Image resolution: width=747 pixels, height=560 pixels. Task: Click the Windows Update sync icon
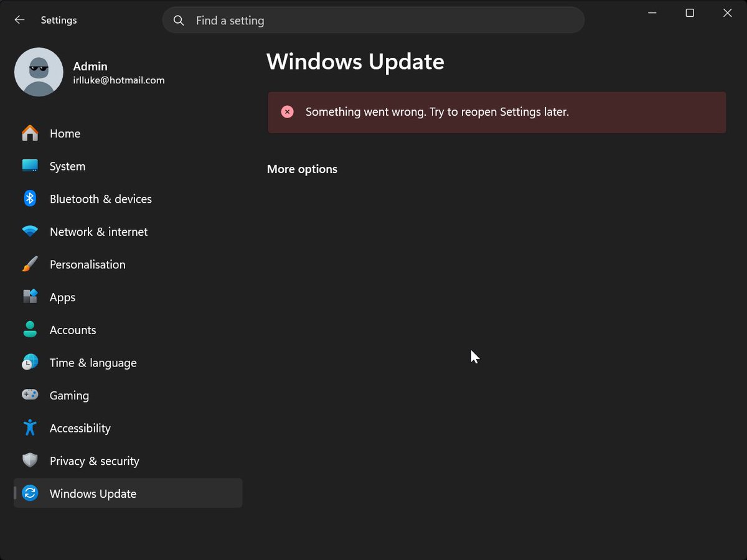30,493
